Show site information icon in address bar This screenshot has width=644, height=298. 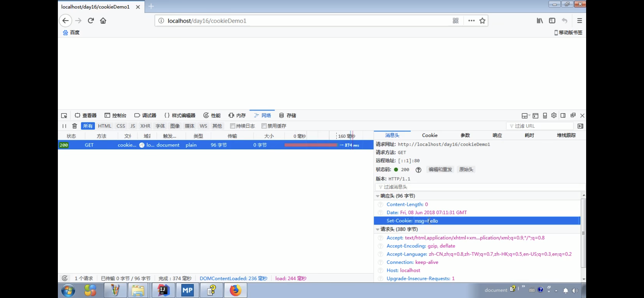point(161,21)
